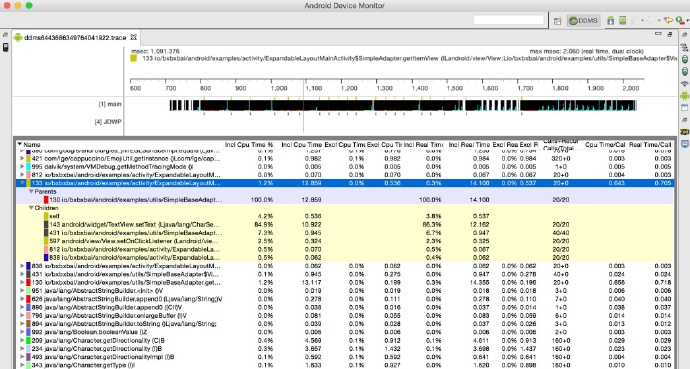Click the max msec: 2,060 text

point(587,51)
